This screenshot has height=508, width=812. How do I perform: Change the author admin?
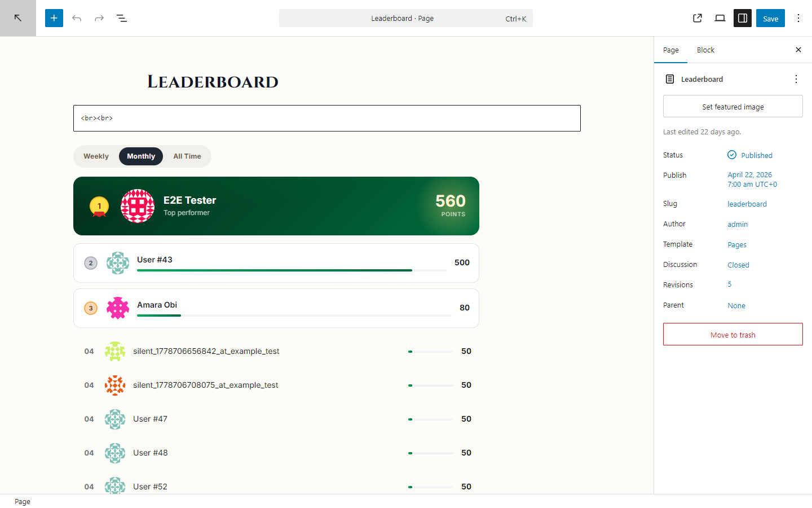pos(738,224)
